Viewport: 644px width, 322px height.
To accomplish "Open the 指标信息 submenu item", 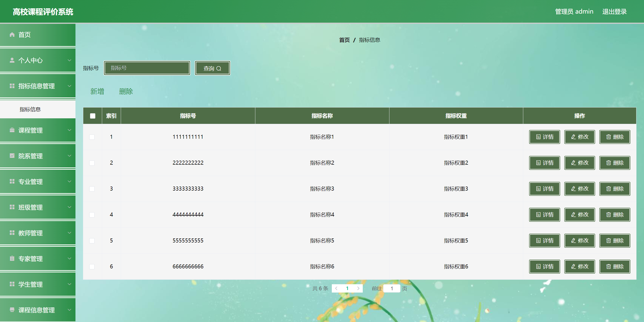I will click(x=30, y=109).
